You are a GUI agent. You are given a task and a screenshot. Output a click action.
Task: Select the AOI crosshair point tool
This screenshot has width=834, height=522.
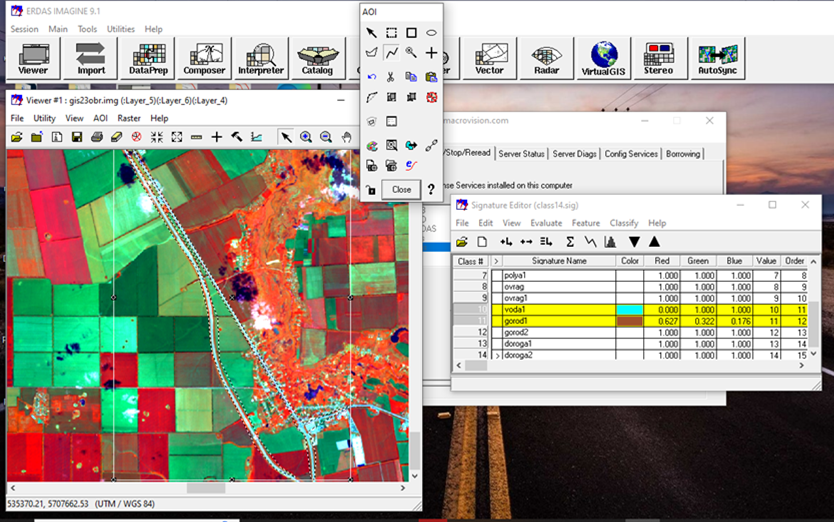pos(431,53)
